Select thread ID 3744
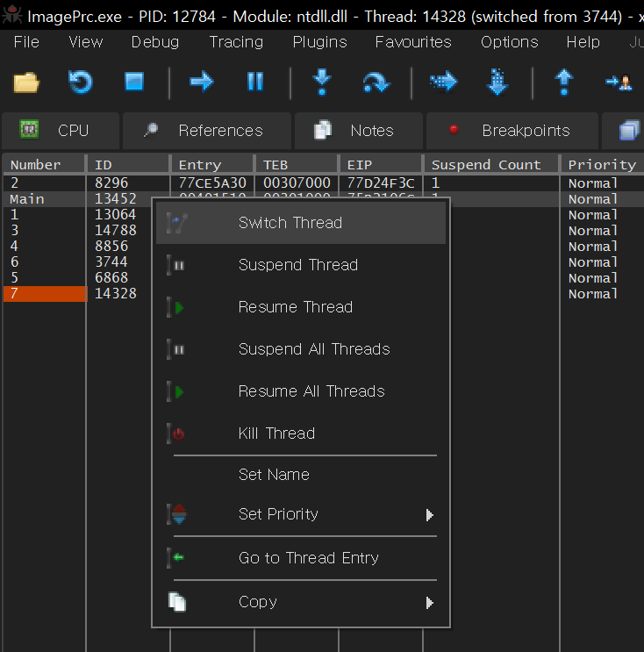The width and height of the screenshot is (644, 652). [111, 262]
